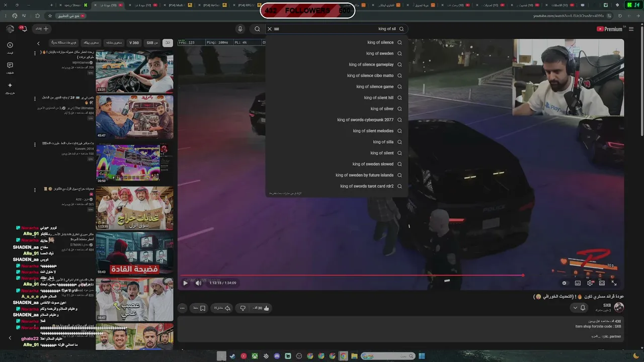644x362 pixels.
Task: Select 'king of silver' suggestion
Action: coord(337,109)
